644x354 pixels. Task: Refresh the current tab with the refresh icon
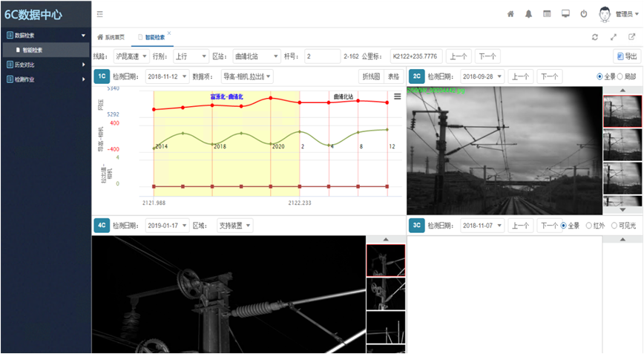[x=595, y=37]
